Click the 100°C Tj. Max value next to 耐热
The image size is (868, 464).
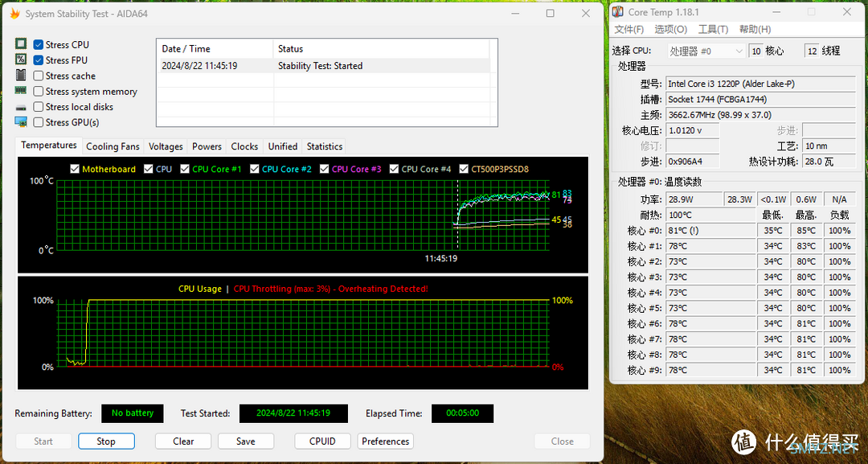pyautogui.click(x=710, y=215)
